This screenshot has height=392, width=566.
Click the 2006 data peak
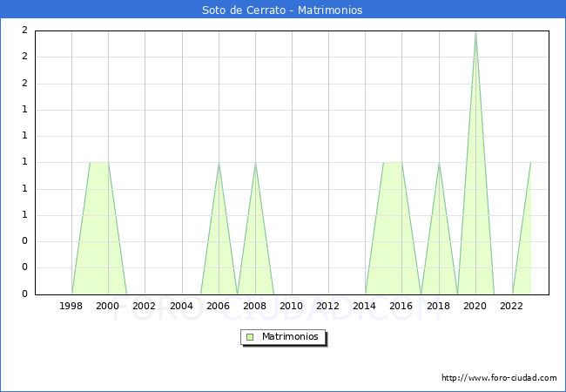coord(219,163)
